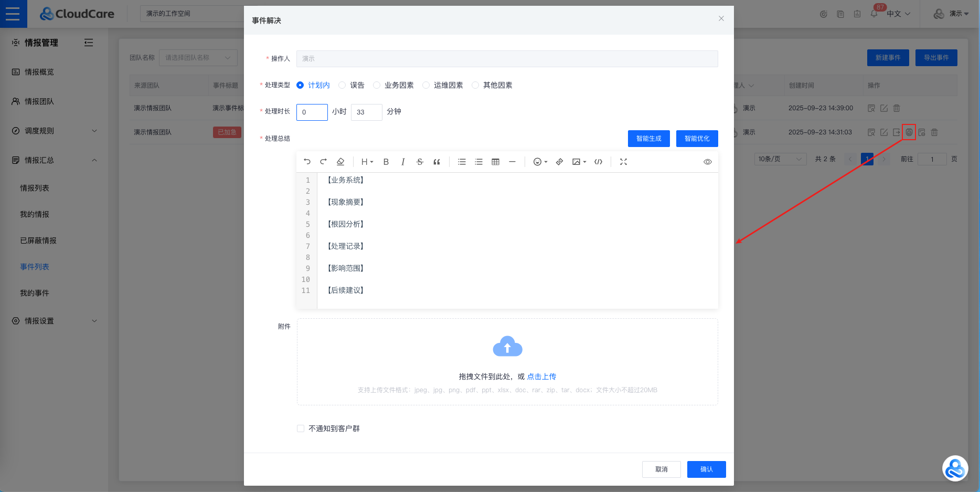Insert a link using the toolbar icon
Image resolution: width=980 pixels, height=492 pixels.
(559, 162)
